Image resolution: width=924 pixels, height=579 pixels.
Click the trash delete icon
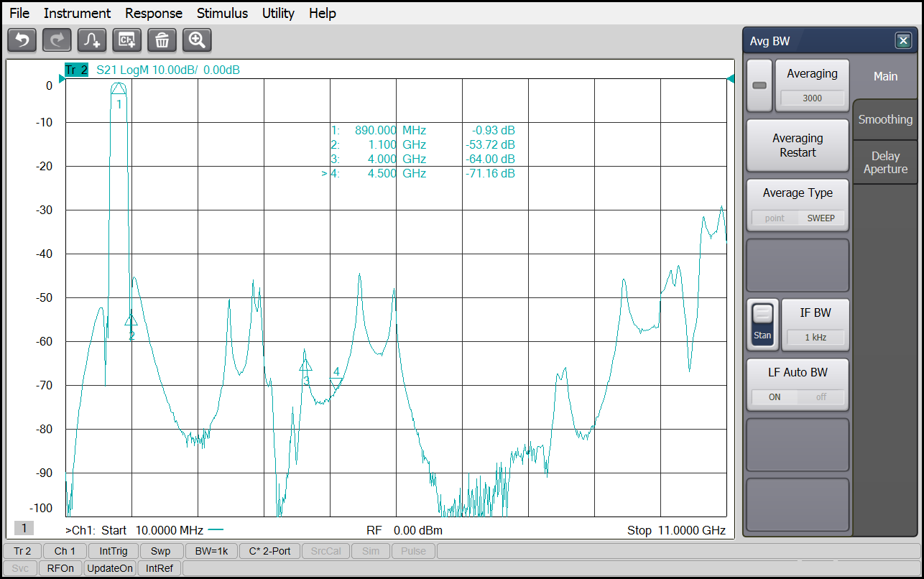(x=162, y=40)
